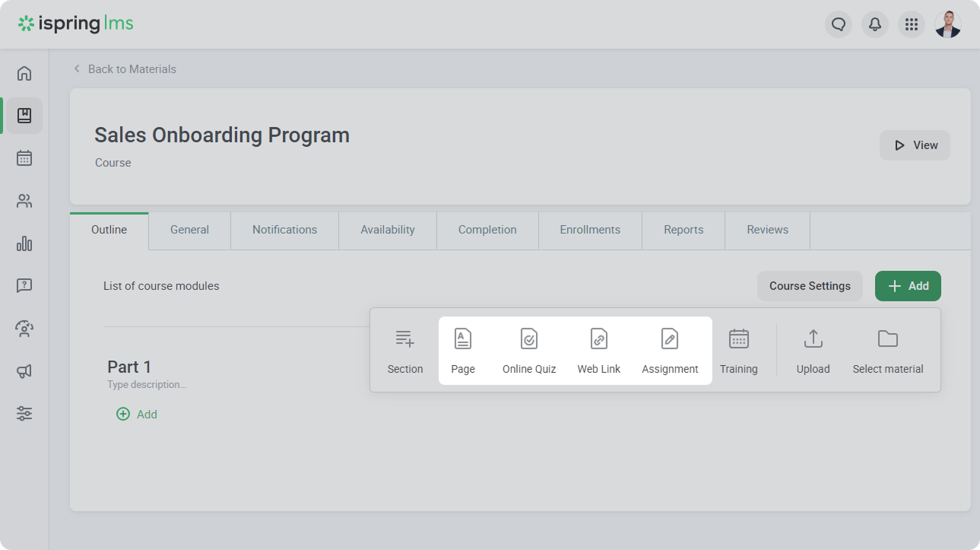
Task: Click the Upload icon
Action: click(813, 339)
